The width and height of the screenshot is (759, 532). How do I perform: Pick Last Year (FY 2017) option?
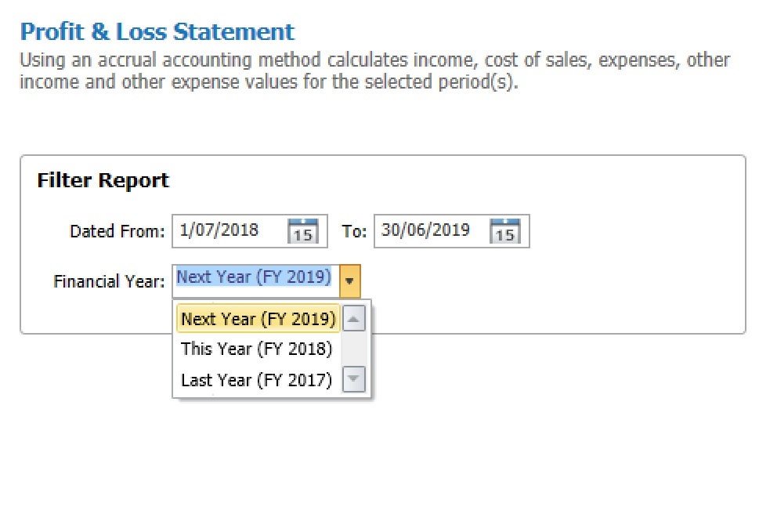[257, 380]
